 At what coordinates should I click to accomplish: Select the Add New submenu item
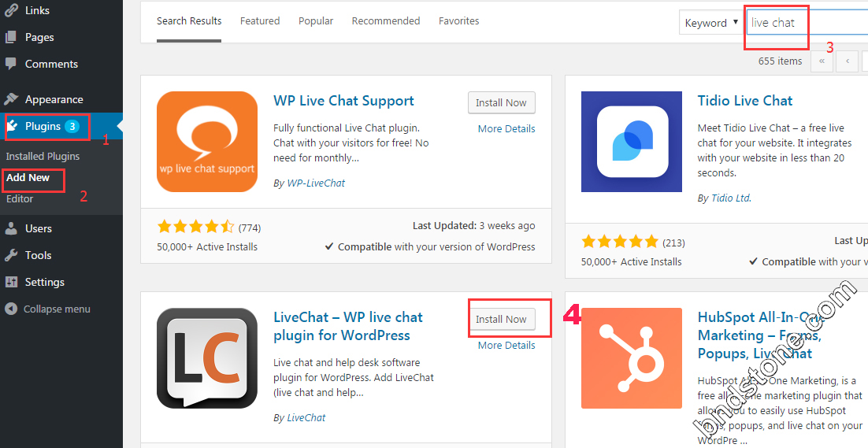[28, 177]
